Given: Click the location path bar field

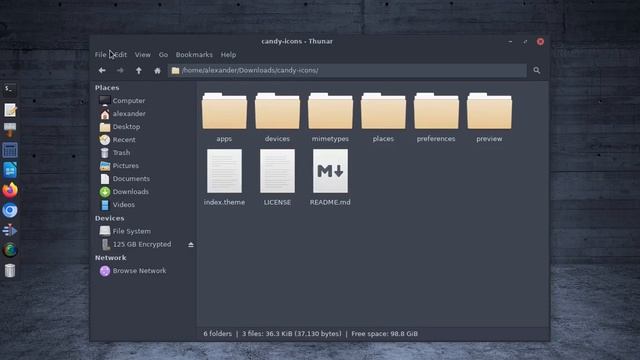Looking at the screenshot, I should tap(347, 71).
